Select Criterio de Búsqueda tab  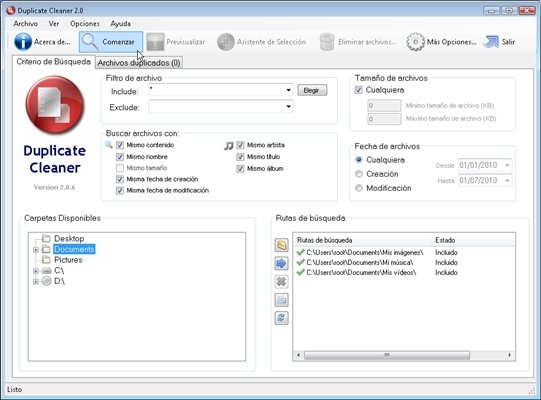point(53,62)
